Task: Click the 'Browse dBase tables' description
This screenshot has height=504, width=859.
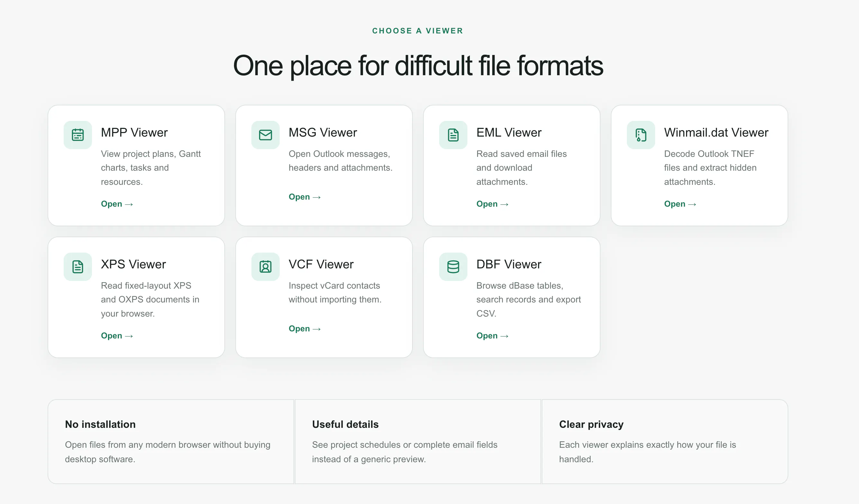Action: (x=528, y=300)
